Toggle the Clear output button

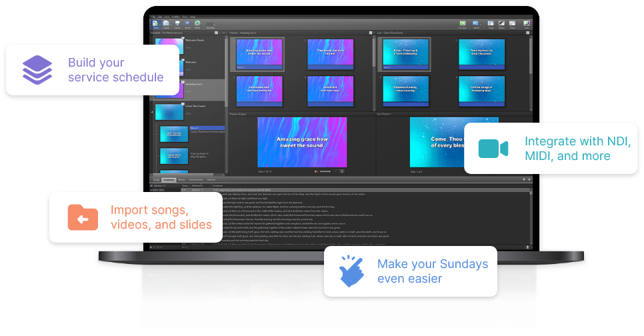click(512, 24)
